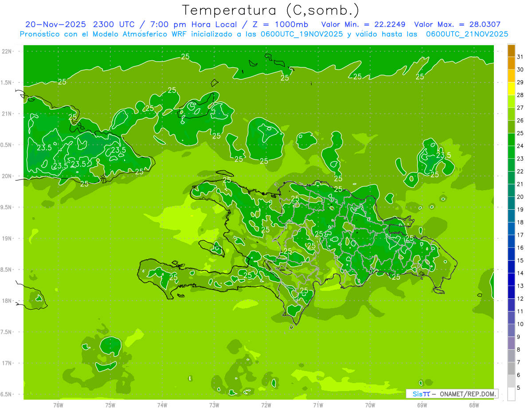Click legend swatch between 27 and 28

pos(511,101)
